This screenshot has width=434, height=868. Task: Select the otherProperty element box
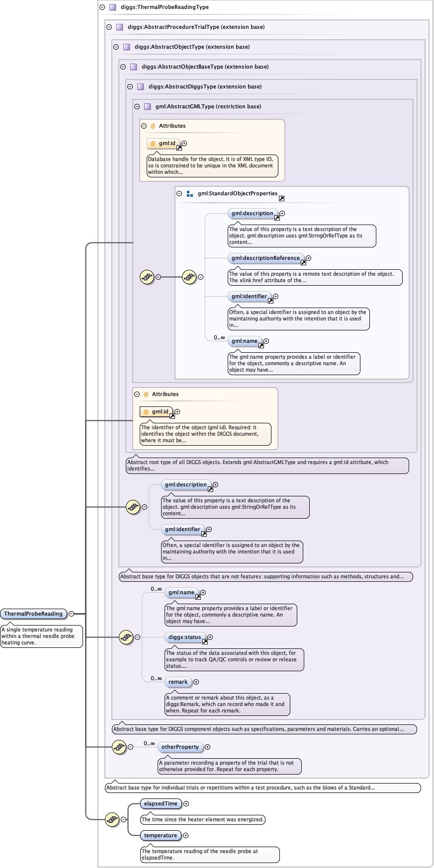click(180, 747)
